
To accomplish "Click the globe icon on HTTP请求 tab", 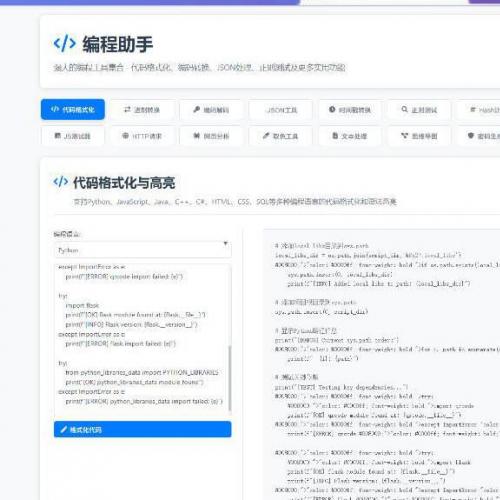I will click(125, 135).
